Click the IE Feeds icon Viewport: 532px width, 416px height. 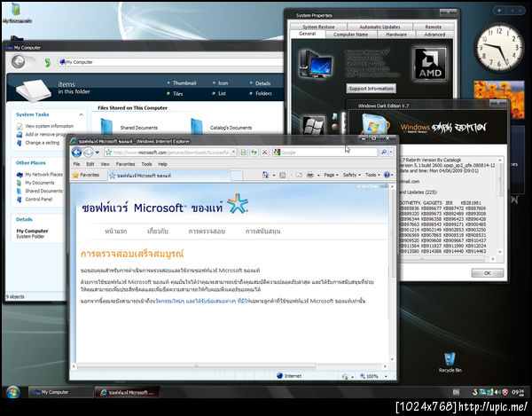282,175
